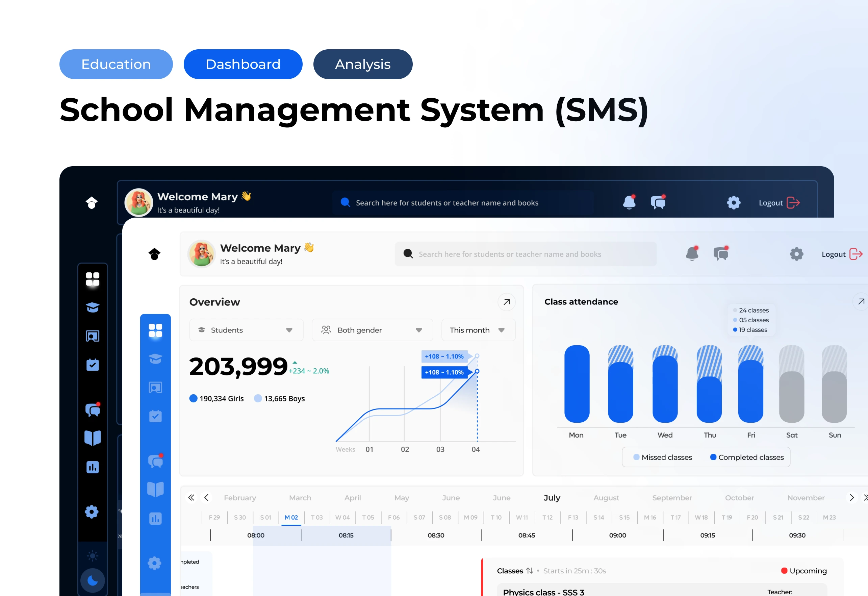Toggle Missed classes legend
The image size is (868, 596).
pyautogui.click(x=663, y=457)
